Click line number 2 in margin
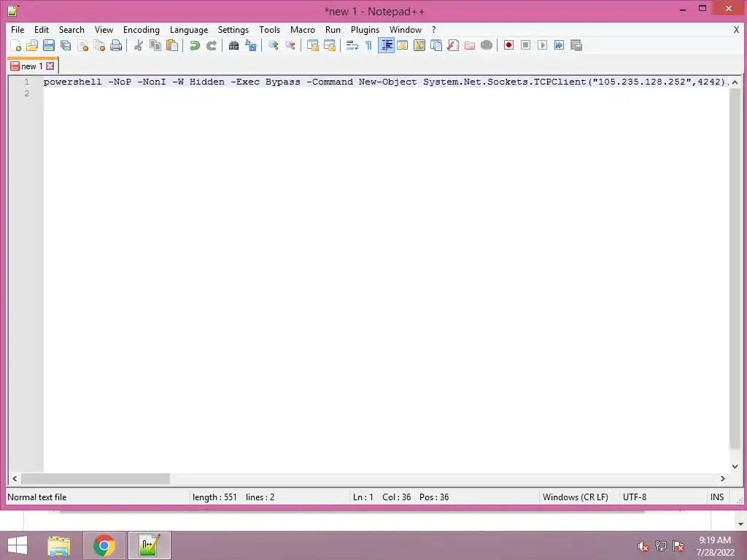Screen dimensions: 747x560 tap(27, 93)
